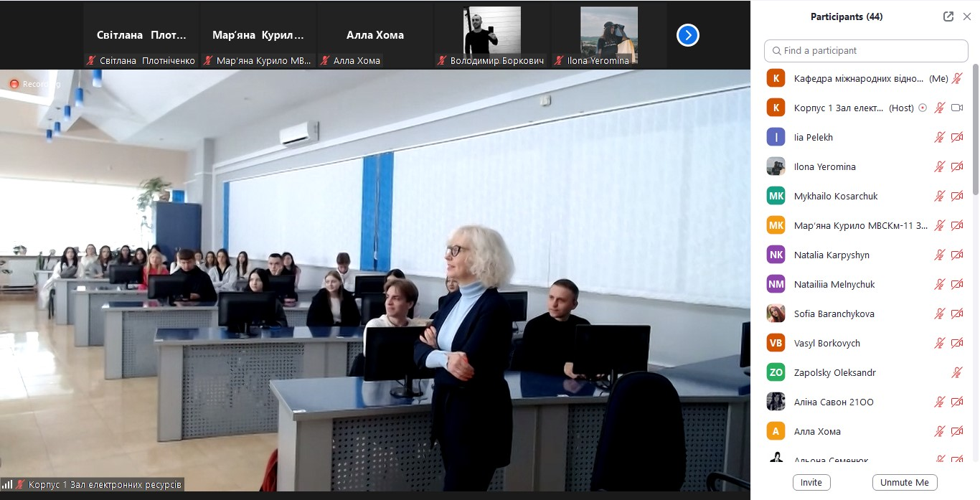Click muted mic icon for Корпус 1 Зал host
This screenshot has height=500, width=980.
pyautogui.click(x=940, y=108)
